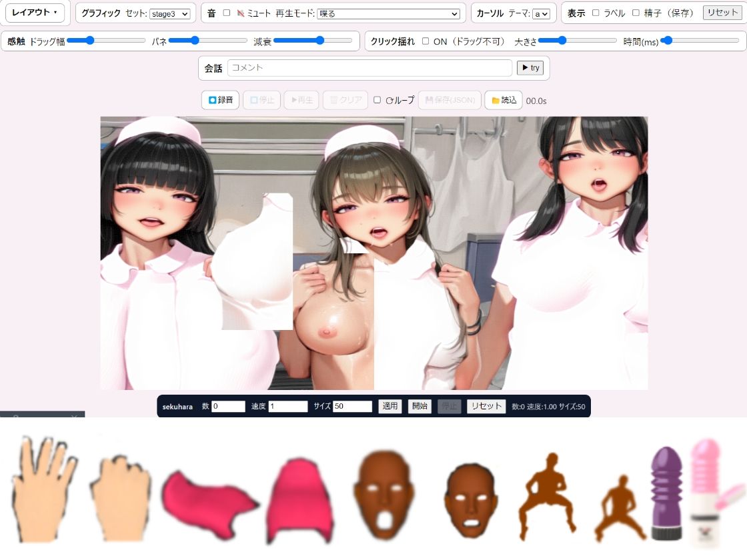Open the レイアウト menu

point(35,12)
